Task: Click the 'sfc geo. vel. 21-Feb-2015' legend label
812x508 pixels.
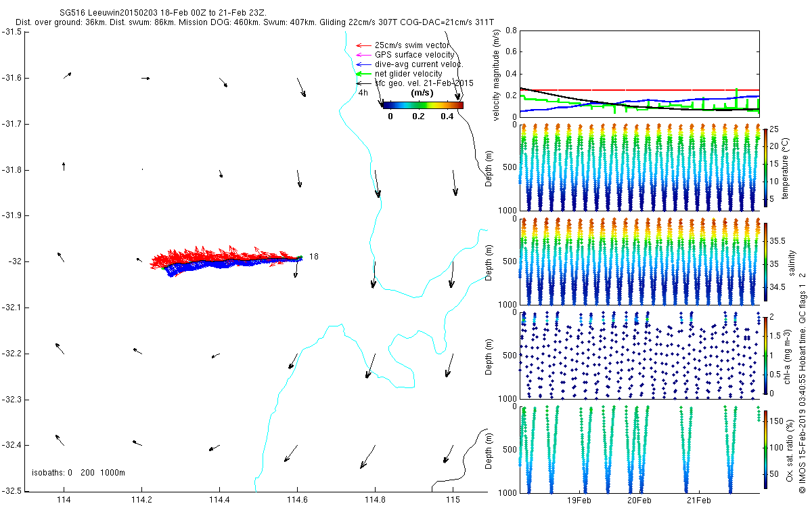Action: [424, 83]
